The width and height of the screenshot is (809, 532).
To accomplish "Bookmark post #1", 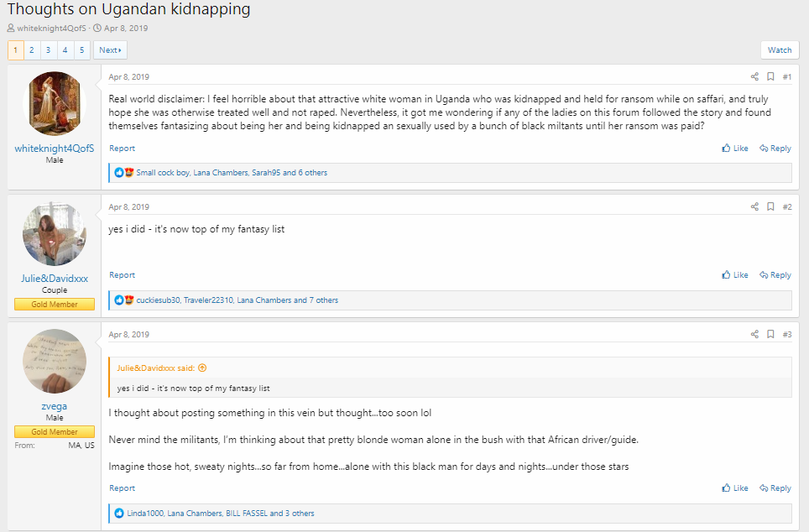I will pos(770,77).
